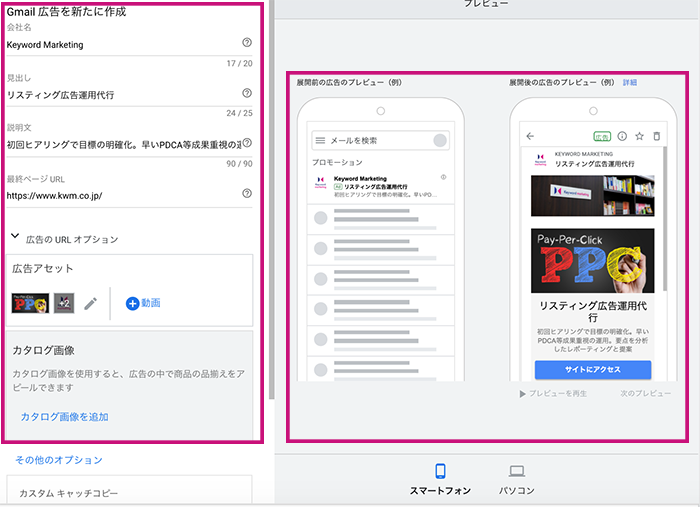Click the green 広告 badge in preview
Viewport: 700px width, 507px height.
coord(602,137)
